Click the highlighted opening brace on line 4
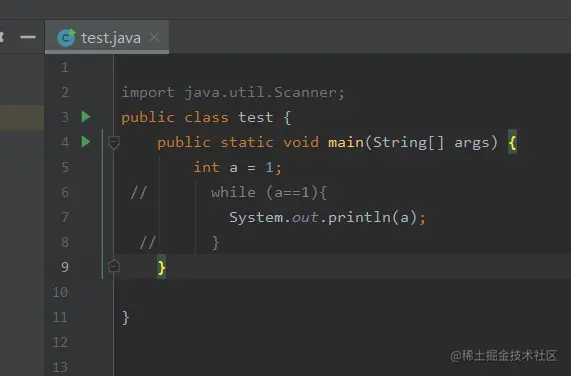Image resolution: width=571 pixels, height=376 pixels. tap(512, 142)
